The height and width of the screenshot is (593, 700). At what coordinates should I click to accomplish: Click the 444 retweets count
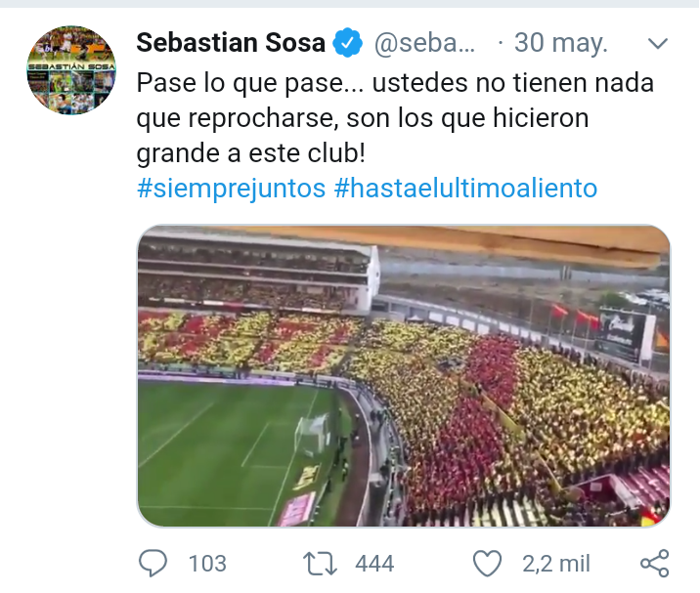pos(374,564)
